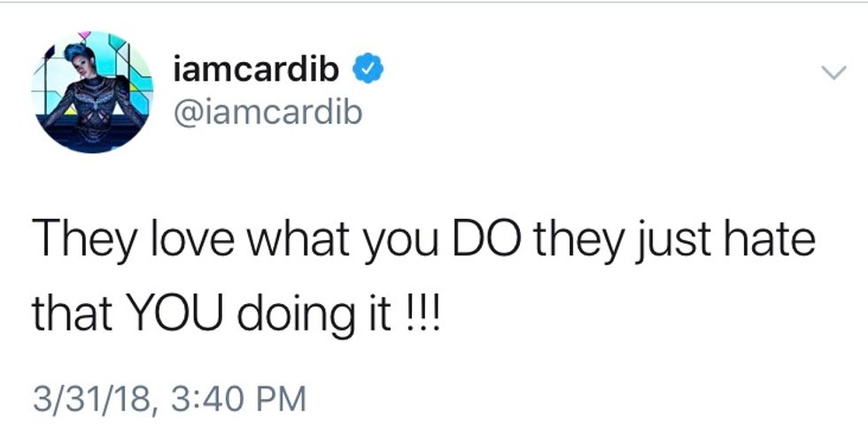Expand the tweet options chevron

pyautogui.click(x=833, y=74)
